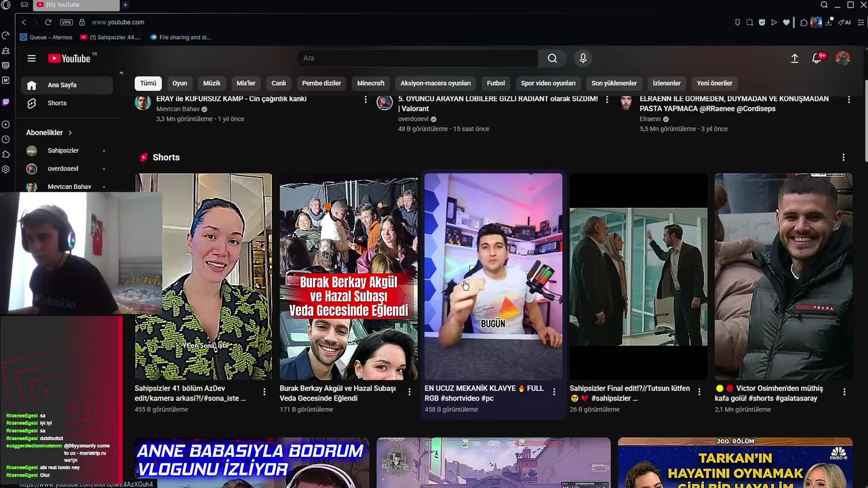
Task: Open browser Settings gear in sidebar
Action: (x=6, y=169)
